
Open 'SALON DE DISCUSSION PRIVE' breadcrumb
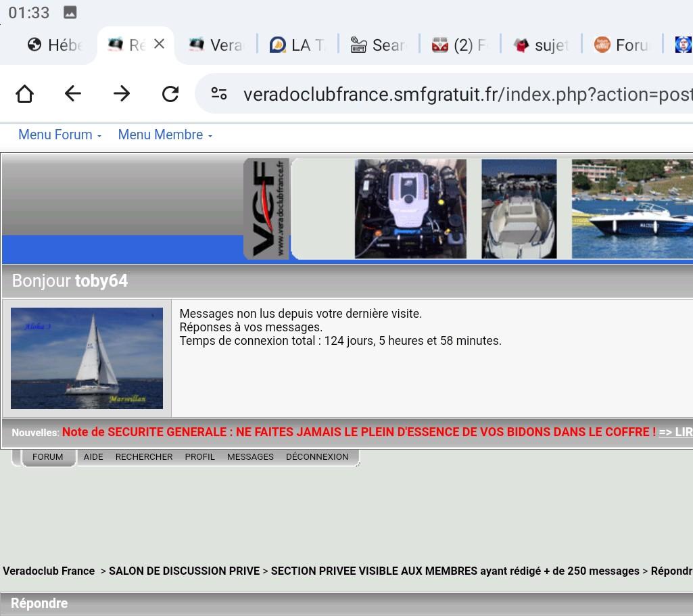[x=185, y=571]
